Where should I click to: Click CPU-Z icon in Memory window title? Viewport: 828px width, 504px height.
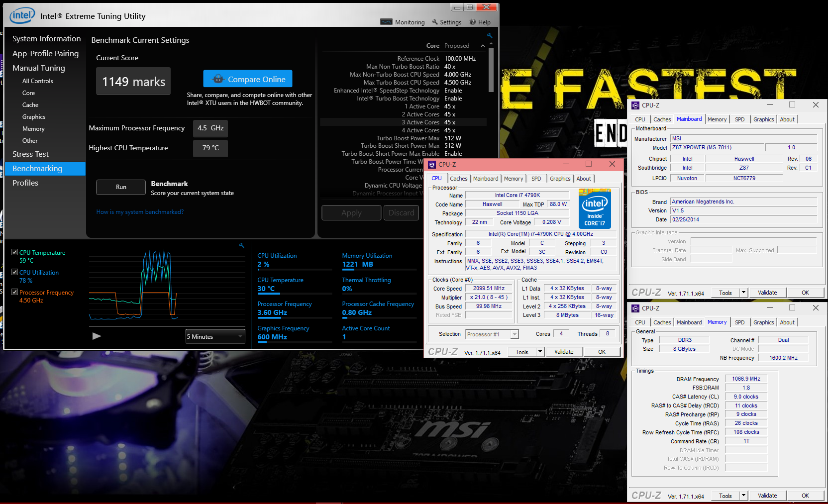635,308
